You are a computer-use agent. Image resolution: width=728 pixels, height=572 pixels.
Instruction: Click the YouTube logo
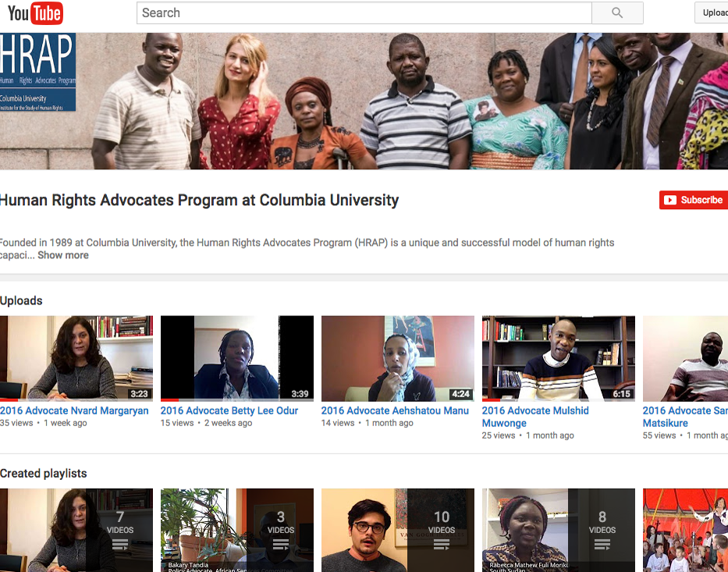point(35,13)
